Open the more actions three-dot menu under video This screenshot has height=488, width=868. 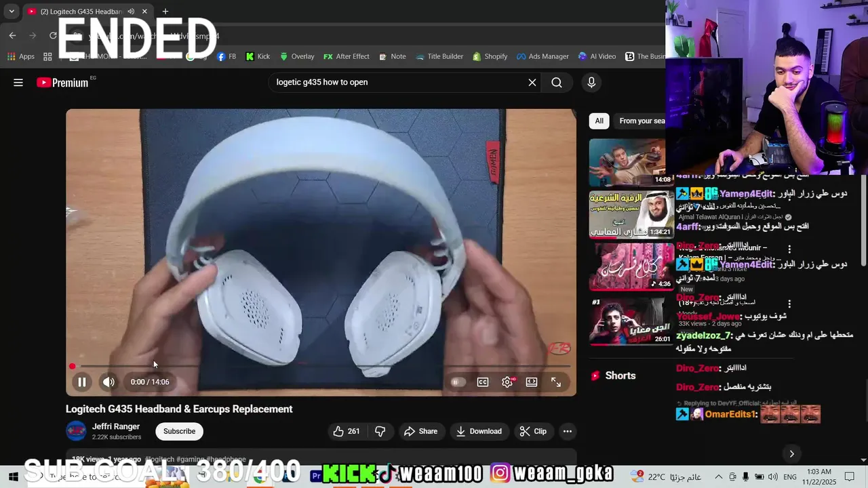pyautogui.click(x=568, y=431)
